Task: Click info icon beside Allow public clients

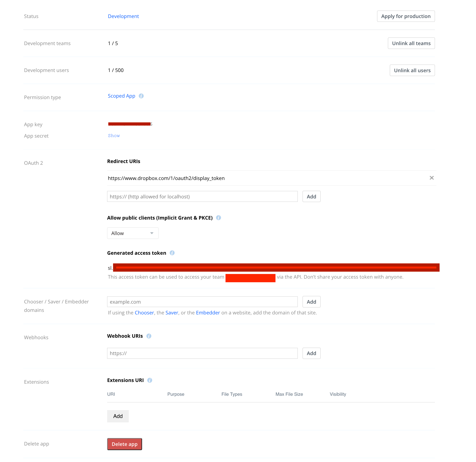Action: click(x=218, y=218)
